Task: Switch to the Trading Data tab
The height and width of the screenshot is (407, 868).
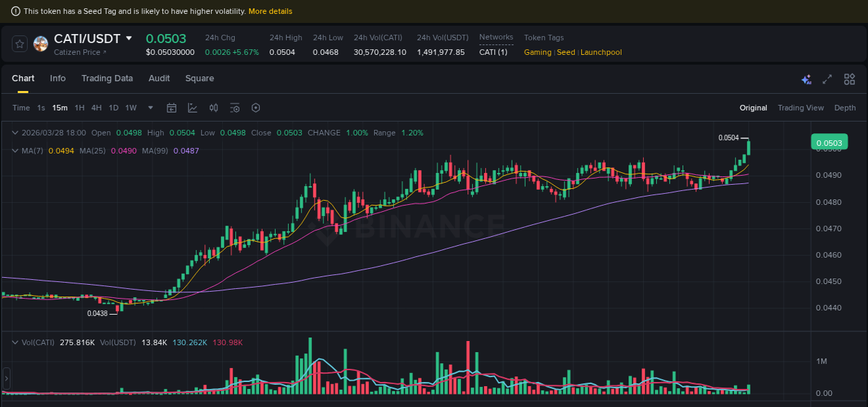Action: tap(107, 78)
